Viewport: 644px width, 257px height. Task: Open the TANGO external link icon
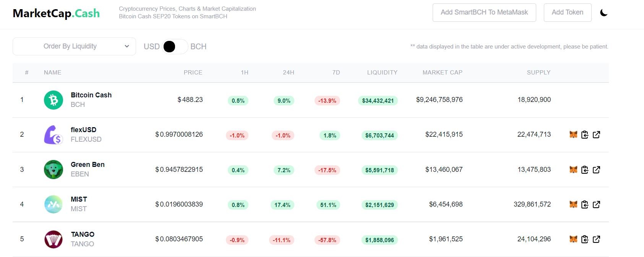coord(596,239)
